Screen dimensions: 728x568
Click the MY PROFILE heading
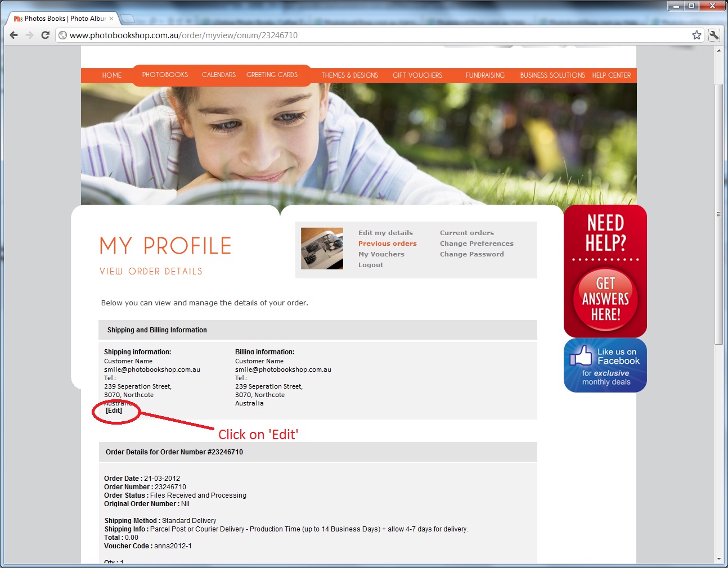click(165, 246)
